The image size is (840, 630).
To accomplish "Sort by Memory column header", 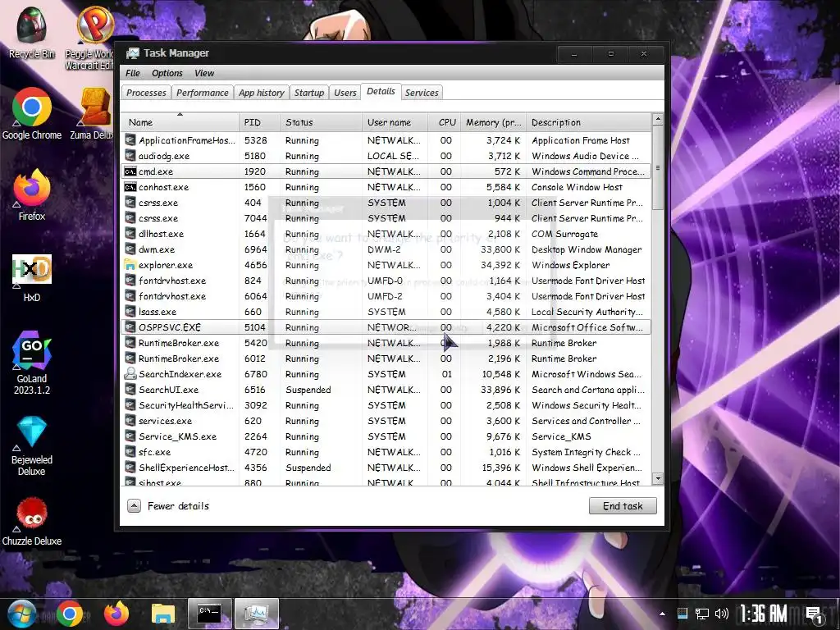I will coord(493,122).
